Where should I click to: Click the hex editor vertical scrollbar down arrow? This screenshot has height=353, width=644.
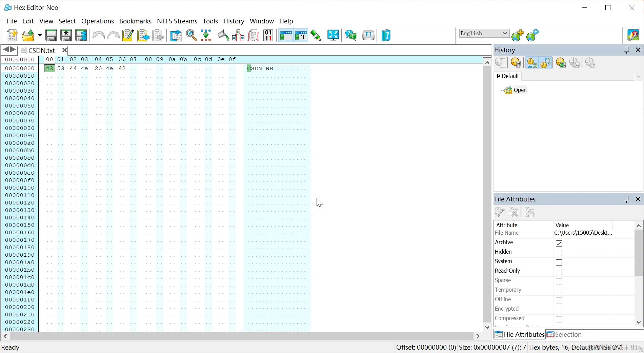tap(487, 327)
